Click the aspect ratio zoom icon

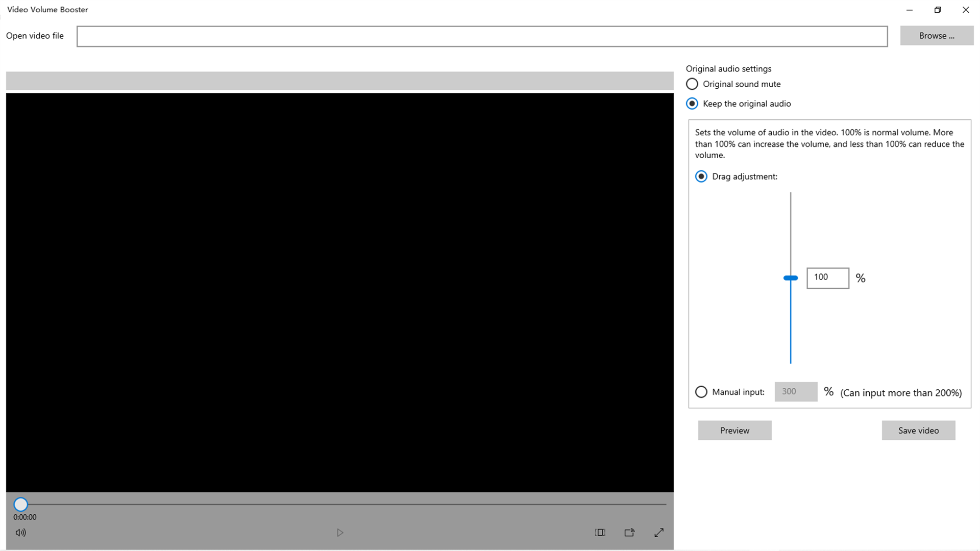(600, 533)
